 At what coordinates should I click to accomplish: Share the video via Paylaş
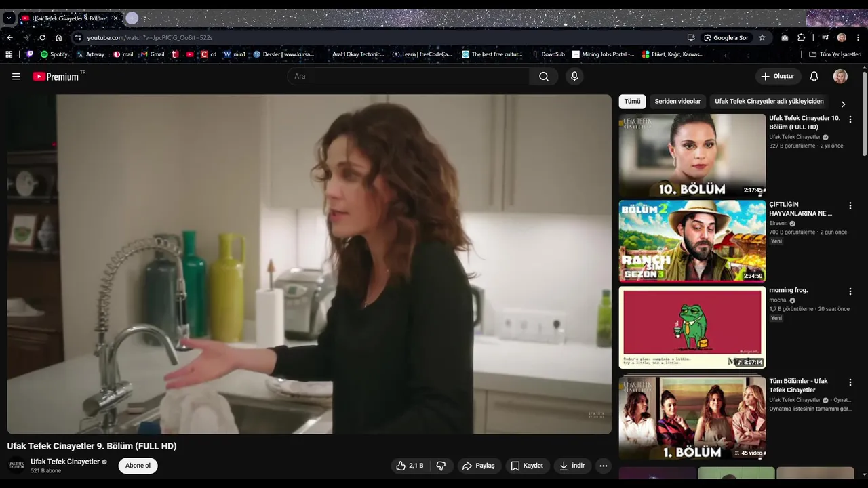coord(479,466)
